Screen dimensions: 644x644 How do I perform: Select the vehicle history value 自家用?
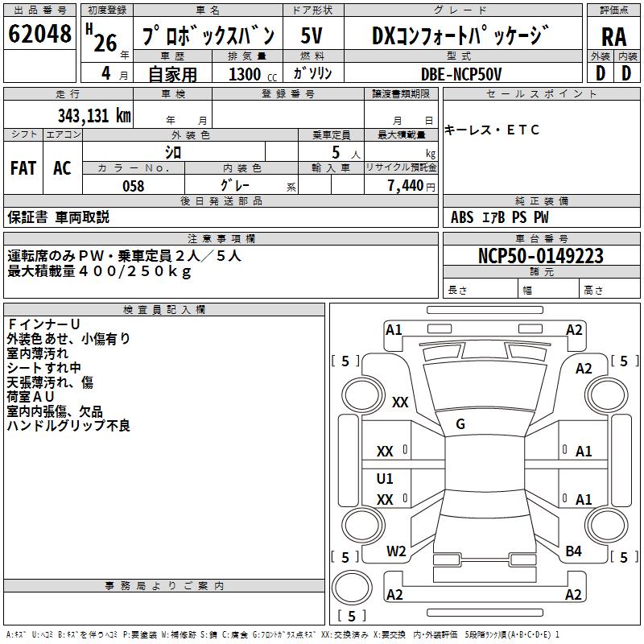coord(172,74)
